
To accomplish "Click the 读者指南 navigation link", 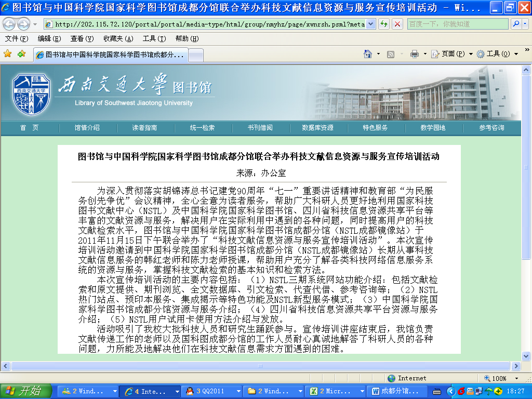I will [144, 128].
